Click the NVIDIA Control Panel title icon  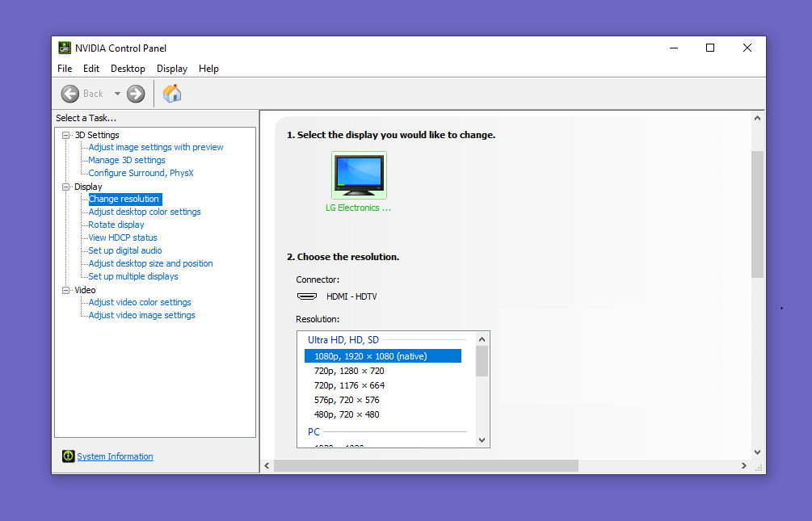64,48
